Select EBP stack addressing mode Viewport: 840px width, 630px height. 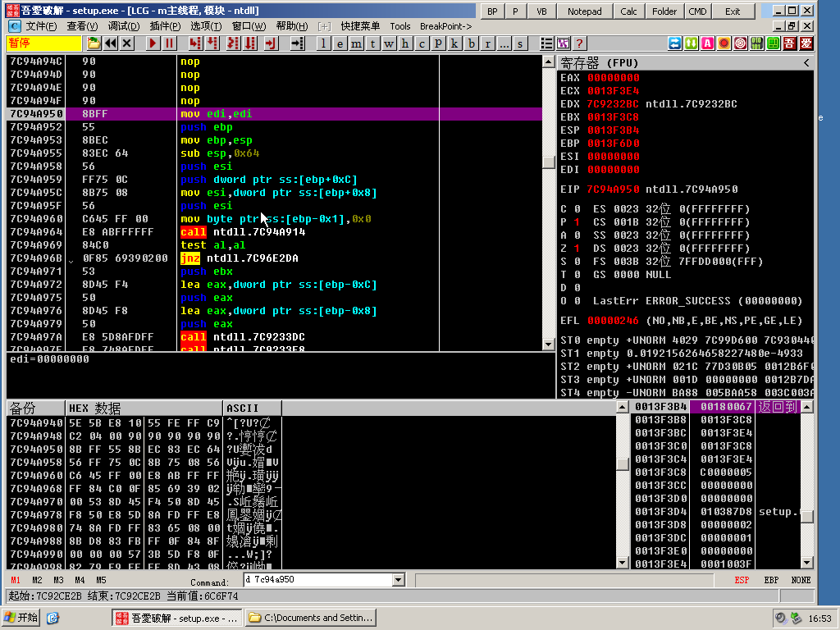(x=771, y=580)
